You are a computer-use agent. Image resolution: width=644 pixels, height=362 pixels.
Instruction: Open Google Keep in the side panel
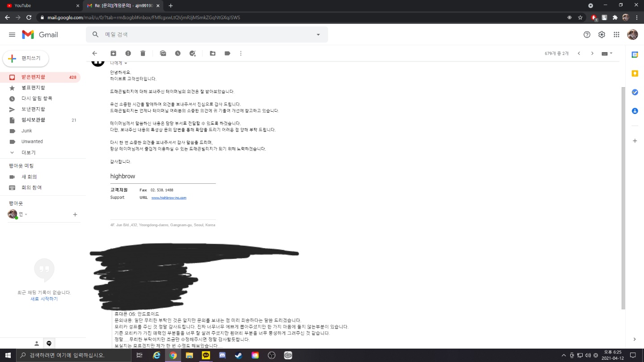pos(635,73)
